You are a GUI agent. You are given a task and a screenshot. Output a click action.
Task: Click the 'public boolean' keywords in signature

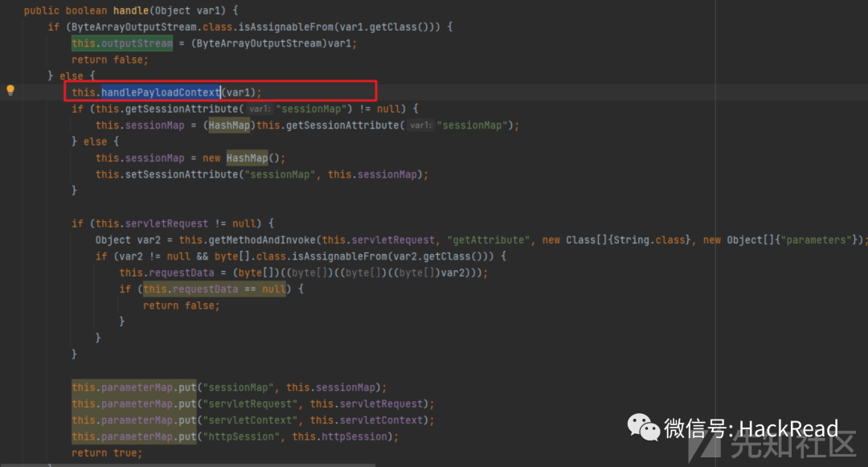coord(65,10)
